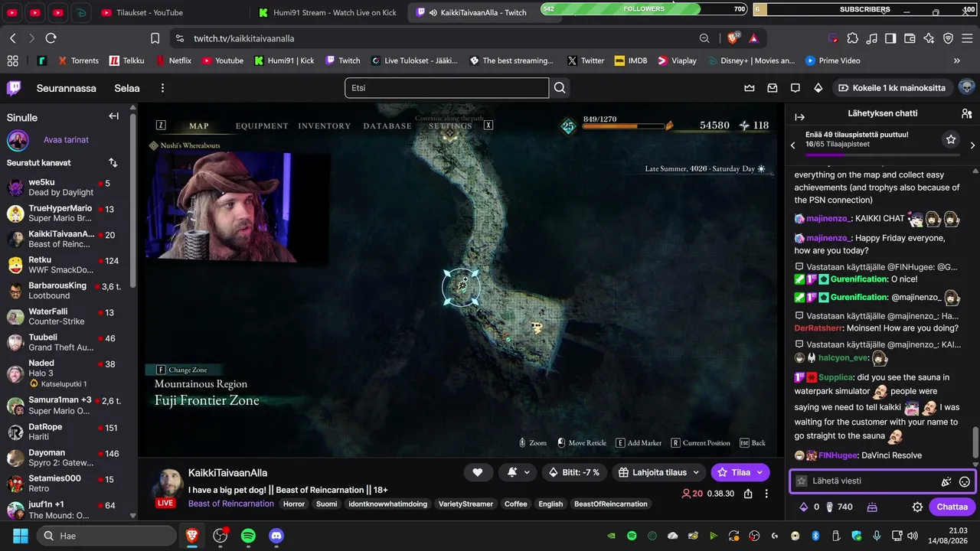Open the notification bell dropdown

[x=518, y=472]
